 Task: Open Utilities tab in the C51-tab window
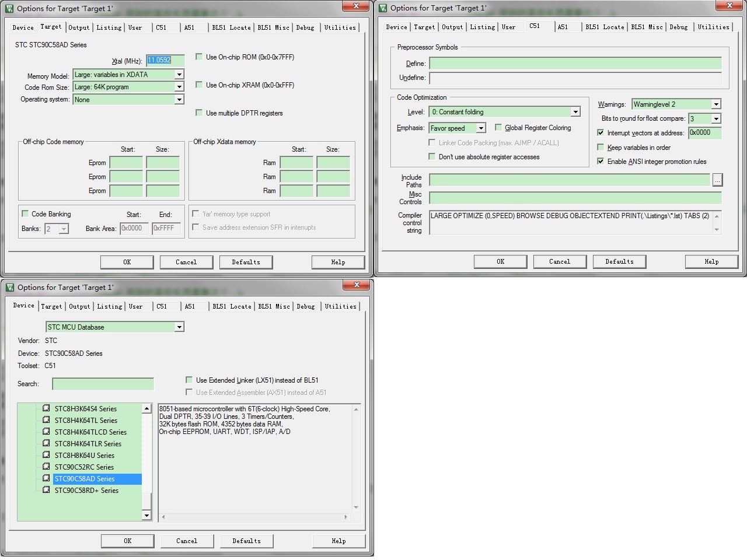(714, 27)
